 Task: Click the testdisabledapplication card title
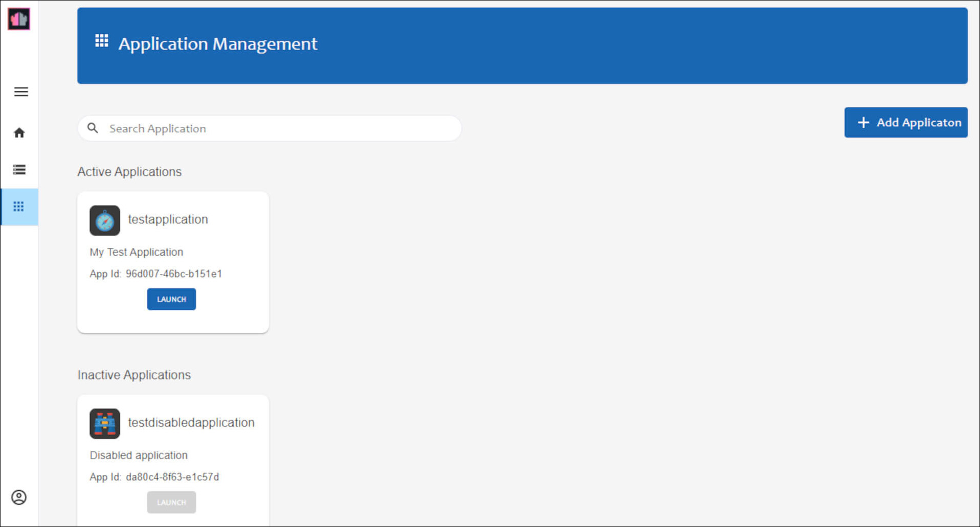pyautogui.click(x=191, y=423)
